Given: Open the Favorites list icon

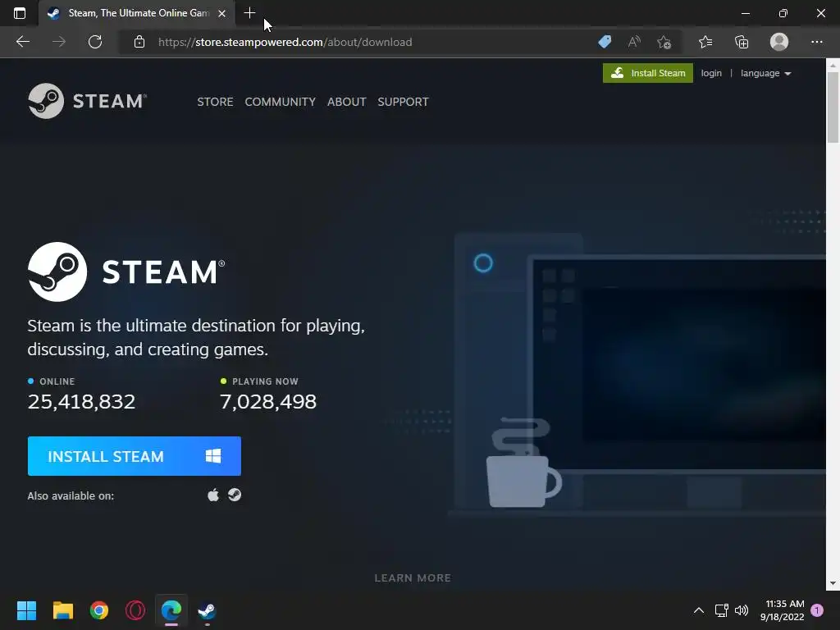Looking at the screenshot, I should click(705, 42).
